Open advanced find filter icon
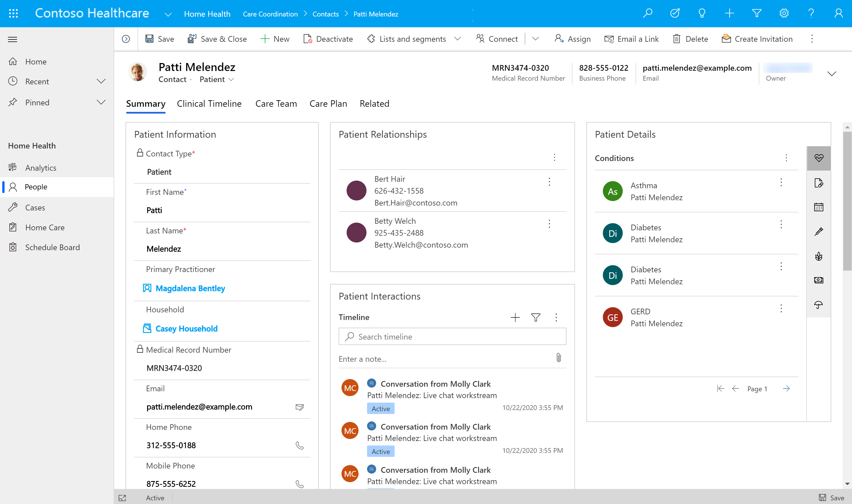The width and height of the screenshot is (852, 504). [x=757, y=14]
